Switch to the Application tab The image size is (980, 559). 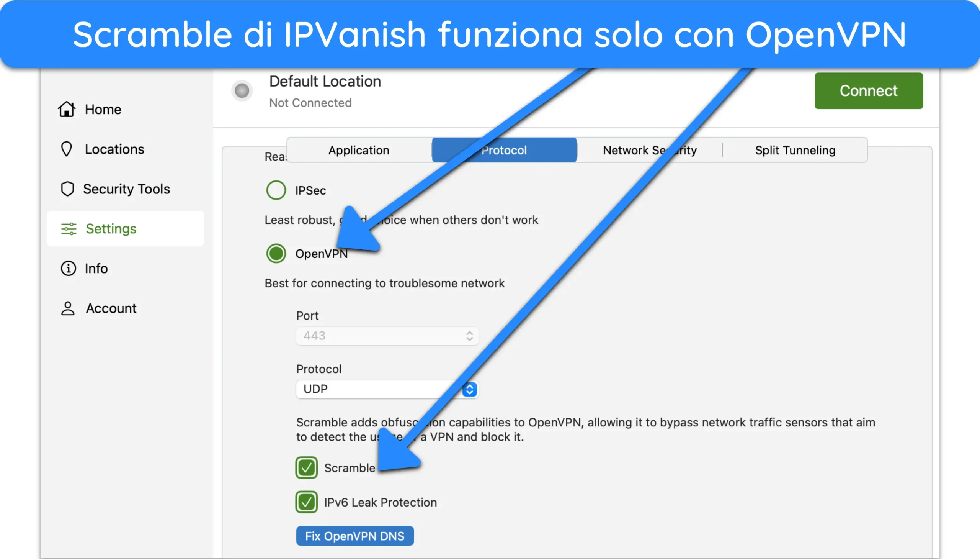[359, 150]
